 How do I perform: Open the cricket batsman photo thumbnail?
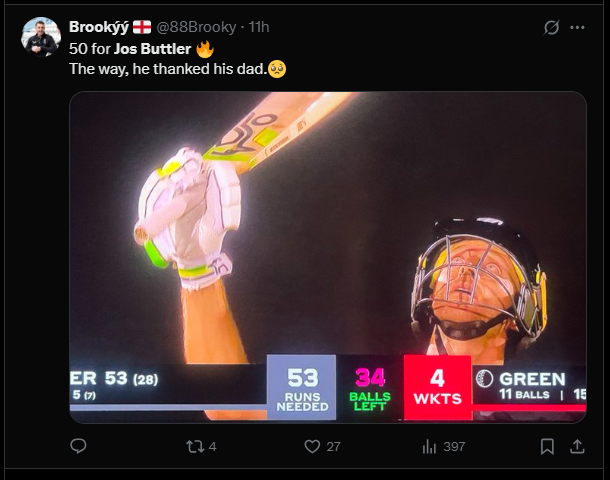click(328, 257)
